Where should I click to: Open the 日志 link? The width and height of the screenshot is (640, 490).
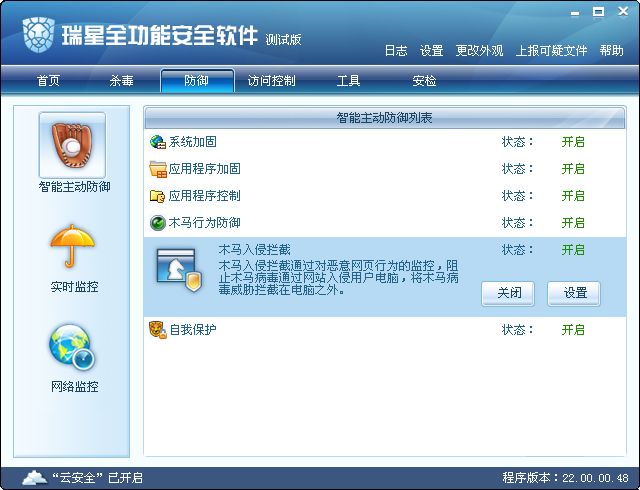click(x=396, y=51)
